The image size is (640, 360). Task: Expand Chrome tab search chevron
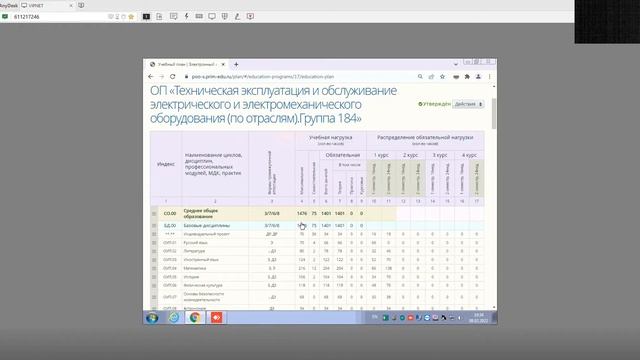coord(456,64)
